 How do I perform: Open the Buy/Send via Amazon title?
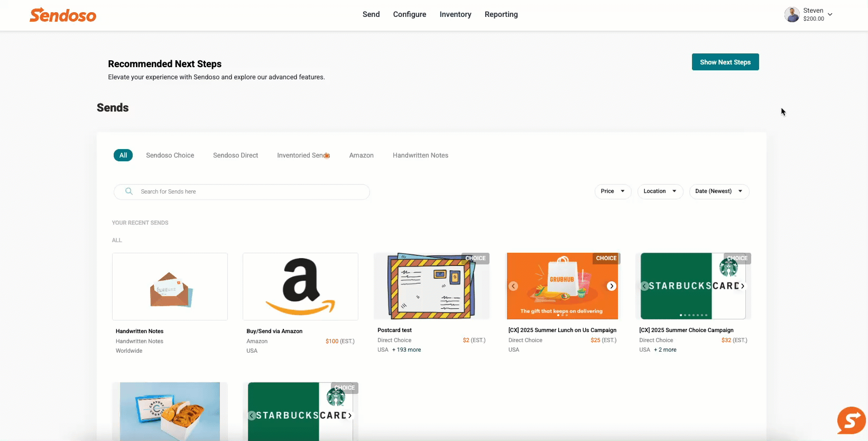click(x=274, y=331)
